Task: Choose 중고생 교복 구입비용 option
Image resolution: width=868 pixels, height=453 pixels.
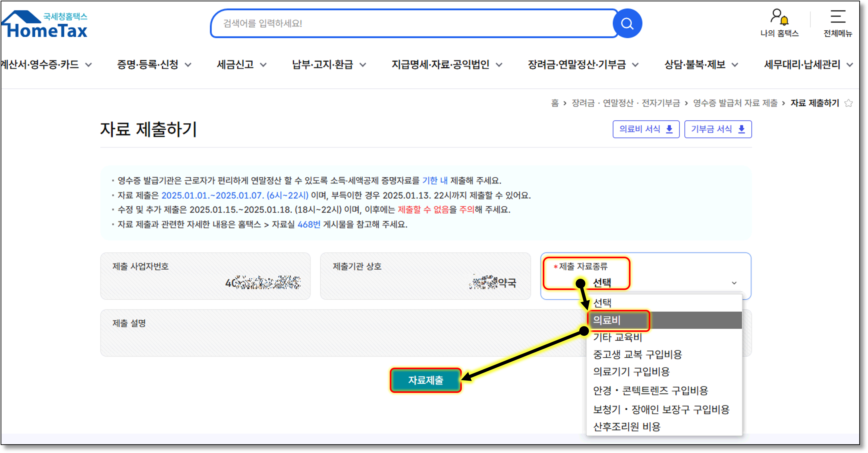Action: 637,354
